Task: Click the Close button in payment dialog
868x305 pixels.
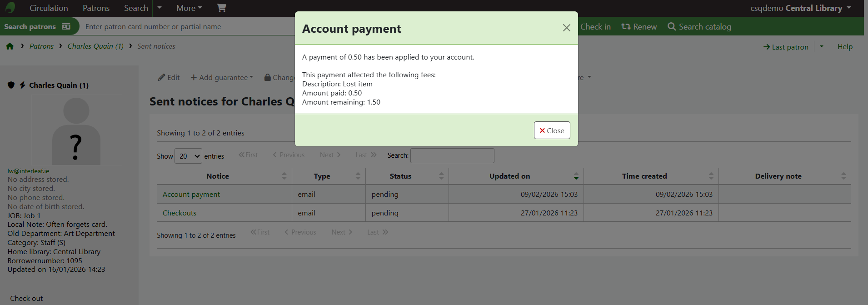Action: pos(552,130)
